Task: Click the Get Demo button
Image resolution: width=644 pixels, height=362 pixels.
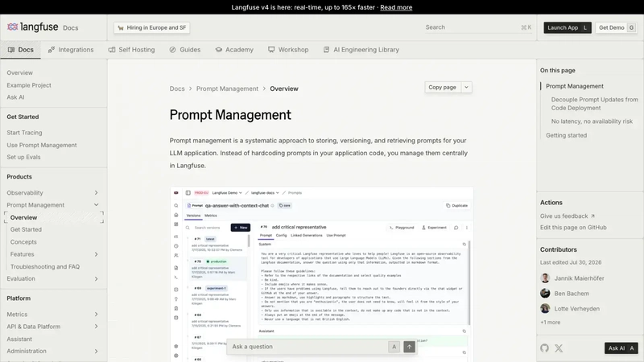Action: tap(617, 27)
